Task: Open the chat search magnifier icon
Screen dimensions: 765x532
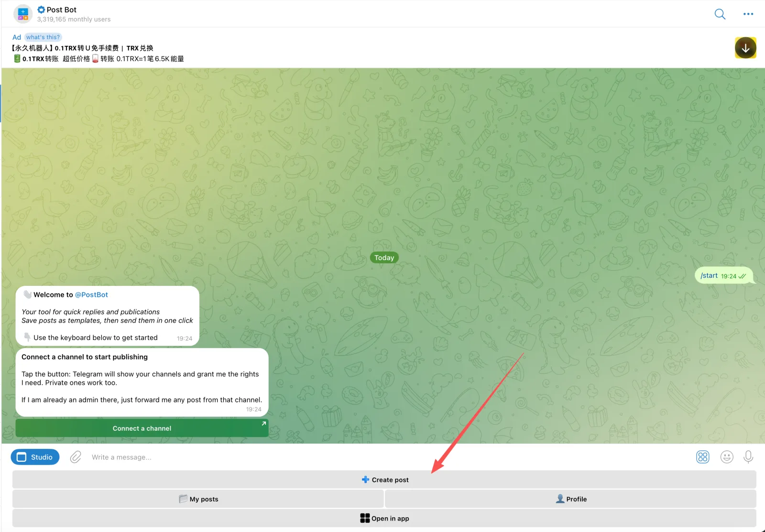Action: [x=720, y=14]
